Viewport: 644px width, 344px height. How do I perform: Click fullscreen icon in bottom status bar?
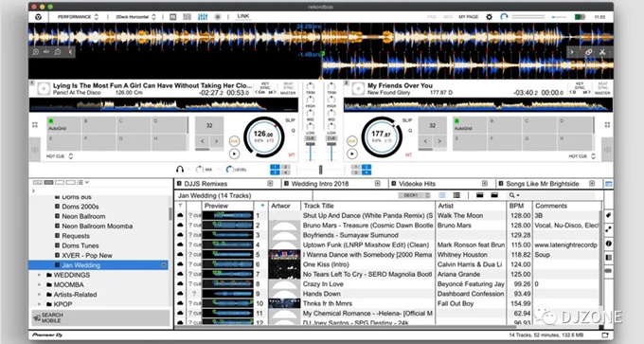pos(605,335)
